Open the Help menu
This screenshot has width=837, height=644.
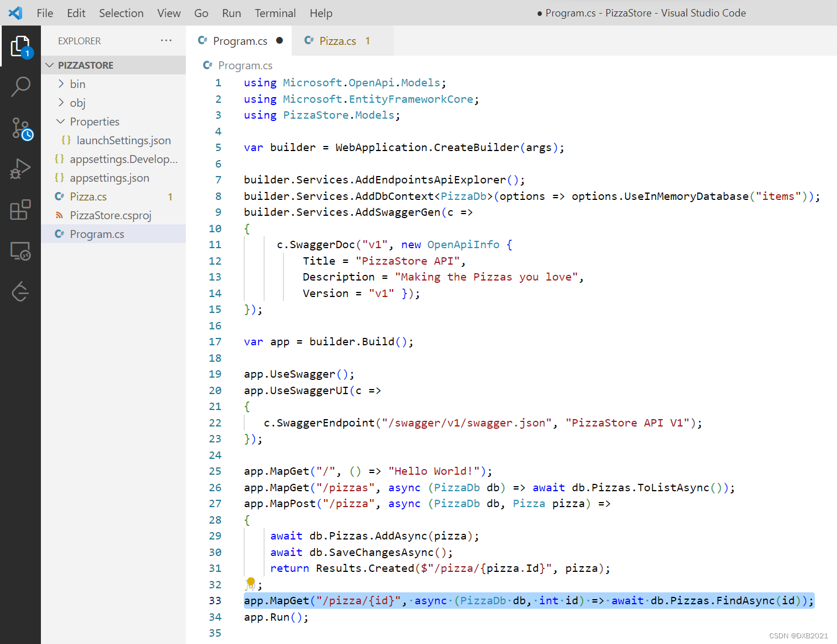click(321, 13)
